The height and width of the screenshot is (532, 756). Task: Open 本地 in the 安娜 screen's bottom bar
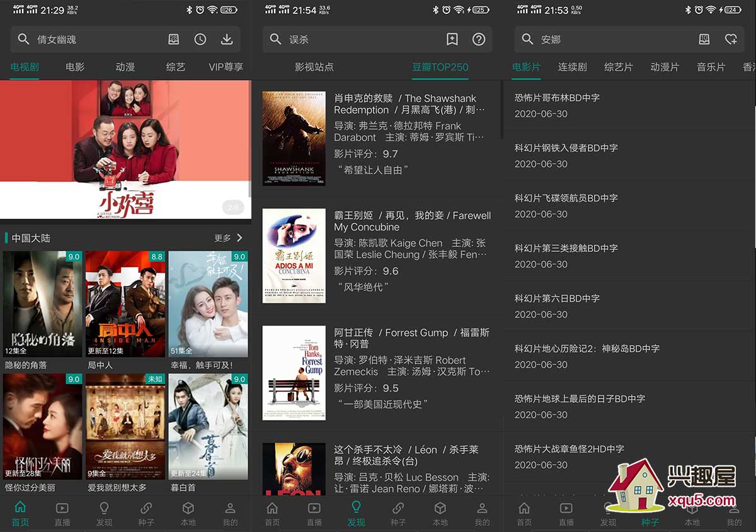(x=692, y=514)
